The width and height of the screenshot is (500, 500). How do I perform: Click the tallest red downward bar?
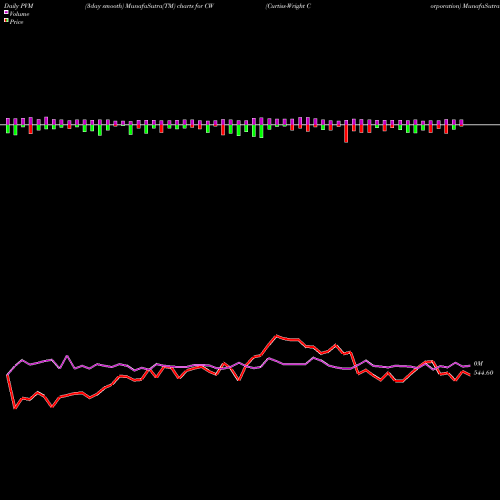point(346,134)
